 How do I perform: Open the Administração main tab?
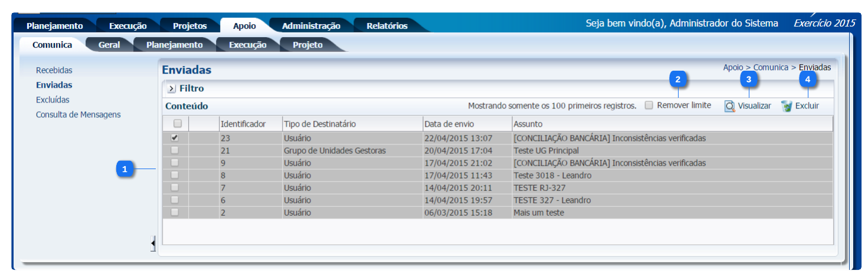[x=311, y=26]
